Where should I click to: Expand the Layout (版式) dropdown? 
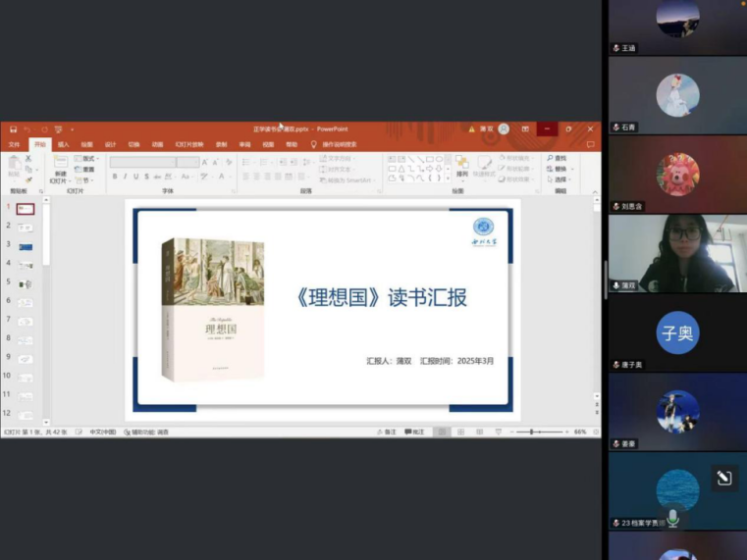[89, 158]
